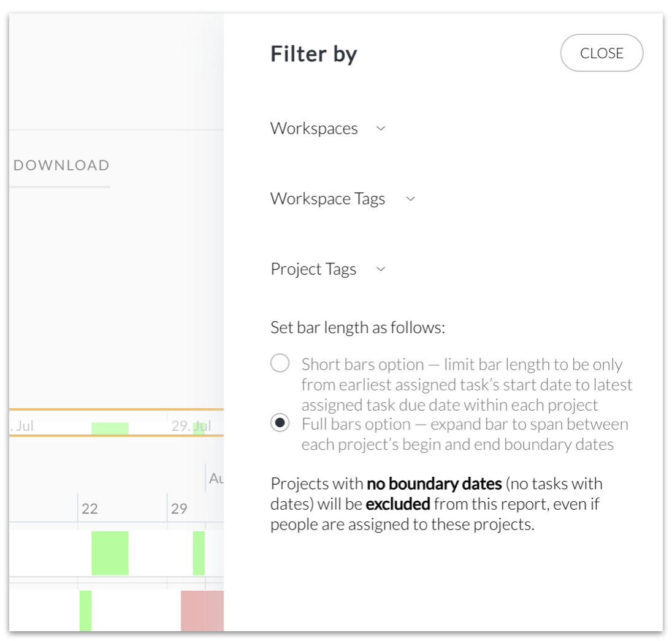Select the Short bars option radio

pos(280,364)
